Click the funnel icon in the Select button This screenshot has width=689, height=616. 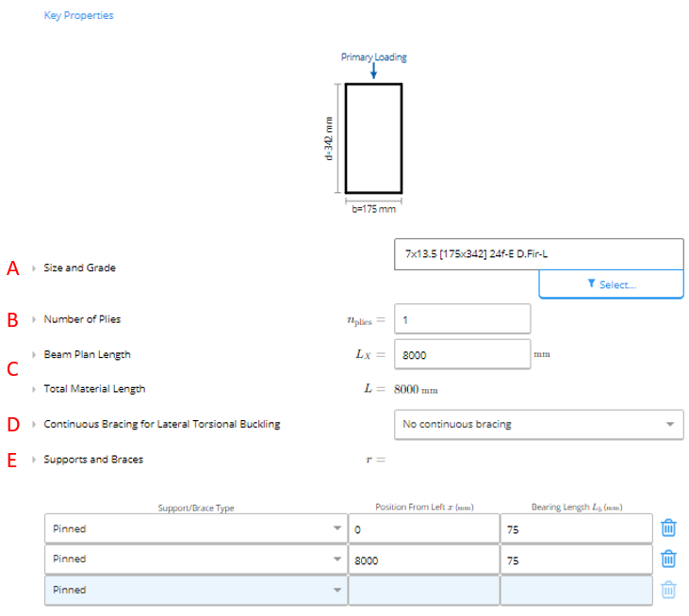coord(592,284)
